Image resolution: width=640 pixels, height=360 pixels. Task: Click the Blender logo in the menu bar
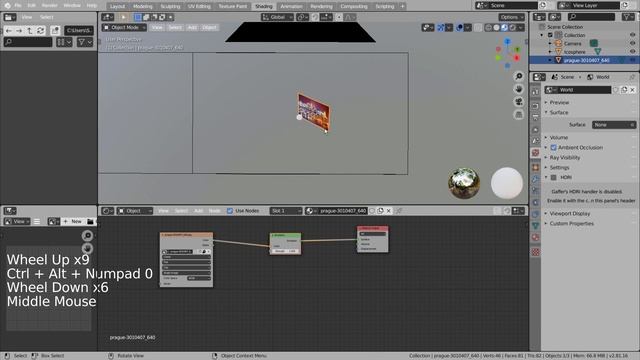click(x=7, y=6)
